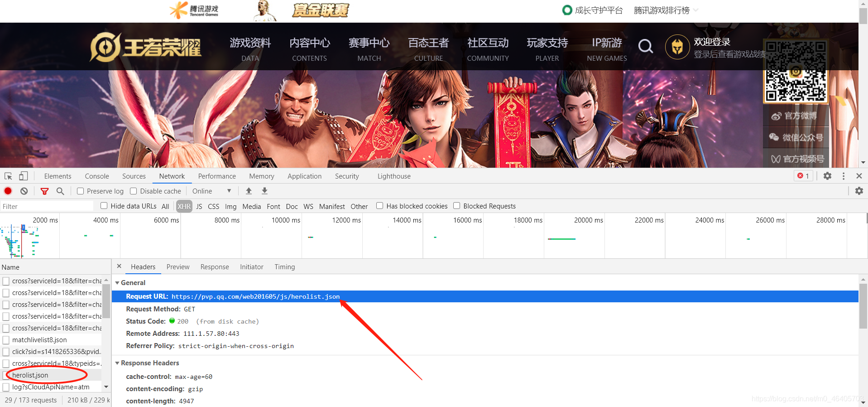Open the 游戏资料 DATA menu

(250, 49)
